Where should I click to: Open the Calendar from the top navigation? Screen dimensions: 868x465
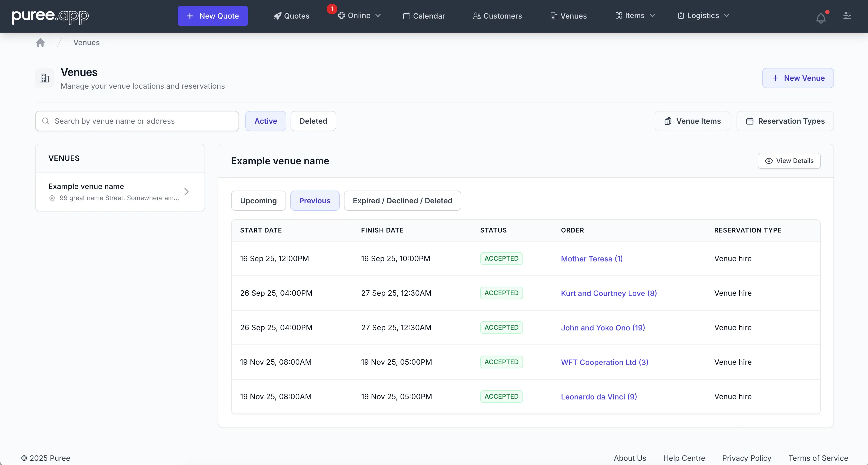pyautogui.click(x=424, y=16)
